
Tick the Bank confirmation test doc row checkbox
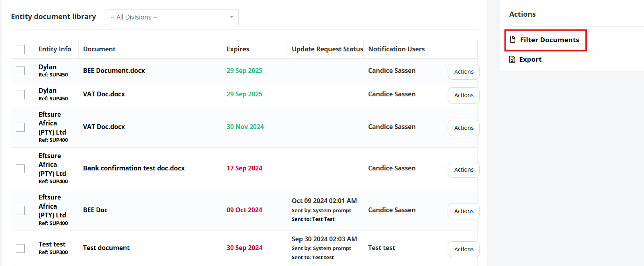click(x=20, y=169)
